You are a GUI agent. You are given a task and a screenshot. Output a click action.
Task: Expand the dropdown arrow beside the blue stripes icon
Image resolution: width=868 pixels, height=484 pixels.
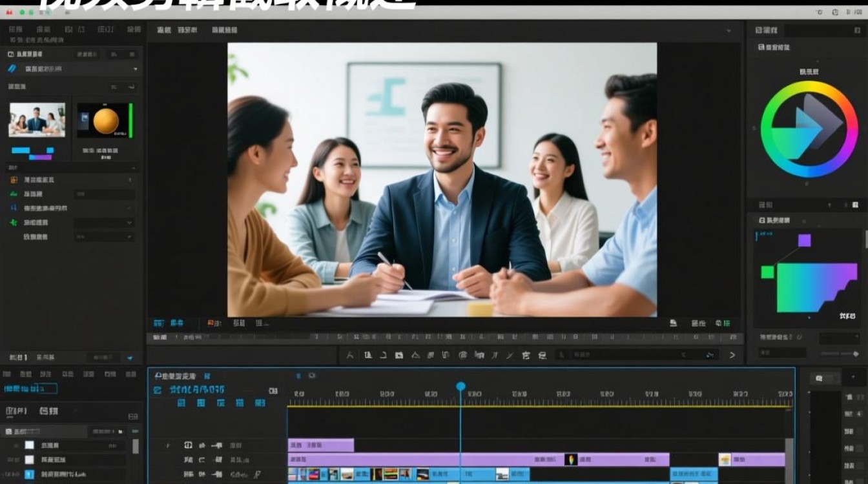pos(135,68)
